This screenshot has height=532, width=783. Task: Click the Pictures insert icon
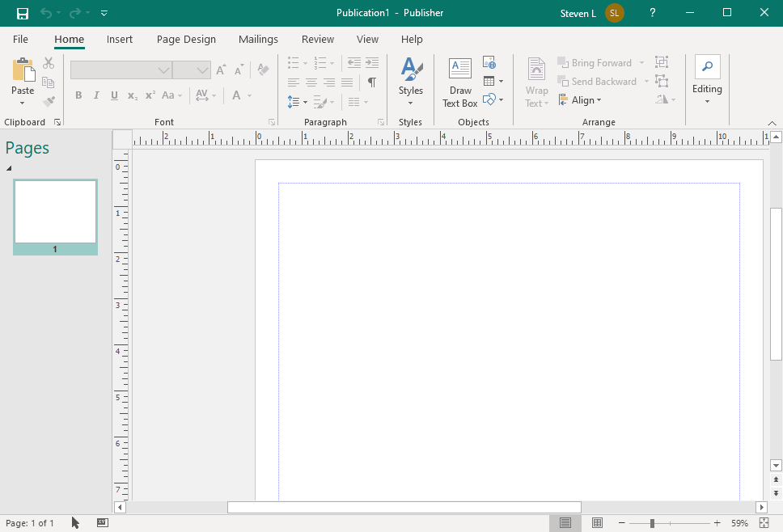click(489, 63)
